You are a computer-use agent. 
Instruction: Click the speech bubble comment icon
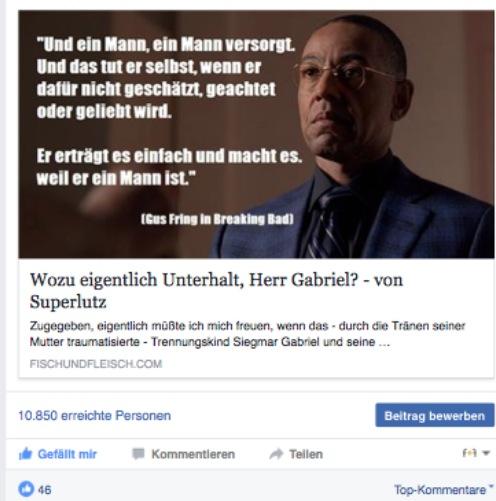tap(138, 454)
